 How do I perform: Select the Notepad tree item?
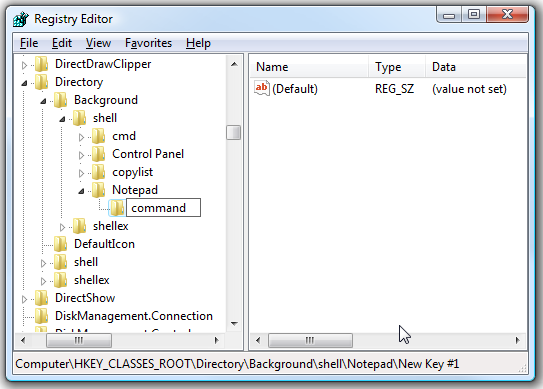click(135, 190)
